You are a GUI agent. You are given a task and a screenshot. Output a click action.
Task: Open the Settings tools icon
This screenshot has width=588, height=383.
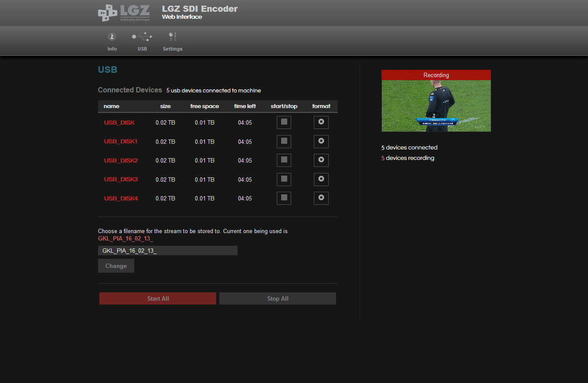point(173,37)
